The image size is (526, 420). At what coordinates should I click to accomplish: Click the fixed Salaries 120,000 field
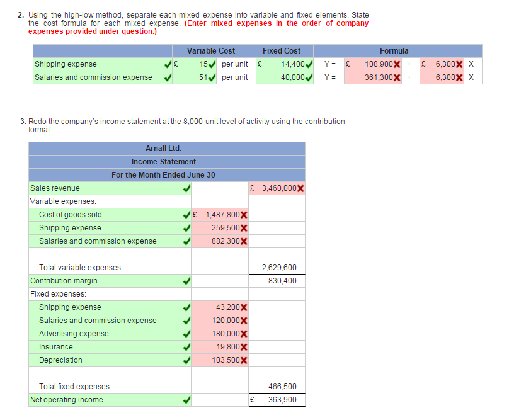[x=220, y=321]
